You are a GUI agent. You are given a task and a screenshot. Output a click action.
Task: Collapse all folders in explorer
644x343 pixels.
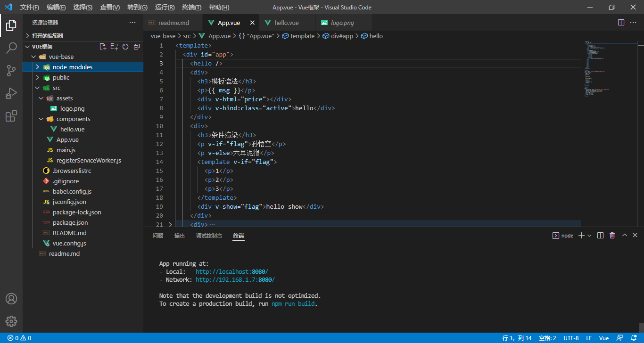point(137,47)
